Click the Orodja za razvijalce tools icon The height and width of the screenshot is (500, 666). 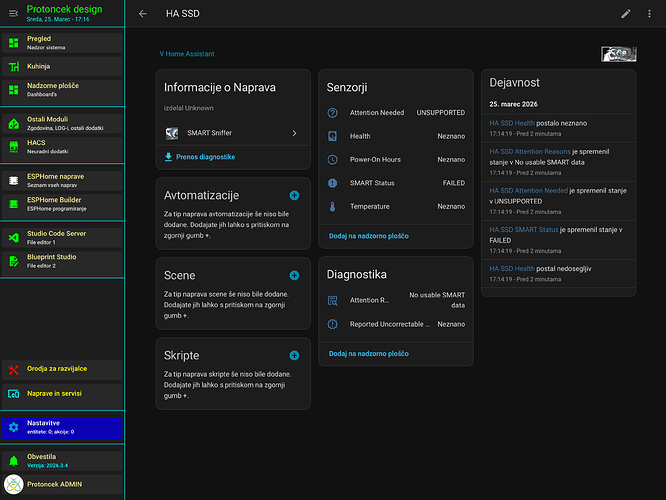point(14,370)
